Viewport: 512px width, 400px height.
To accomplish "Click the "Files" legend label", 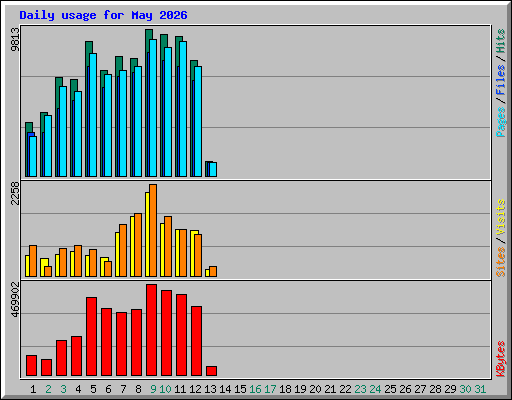I will tap(500, 79).
